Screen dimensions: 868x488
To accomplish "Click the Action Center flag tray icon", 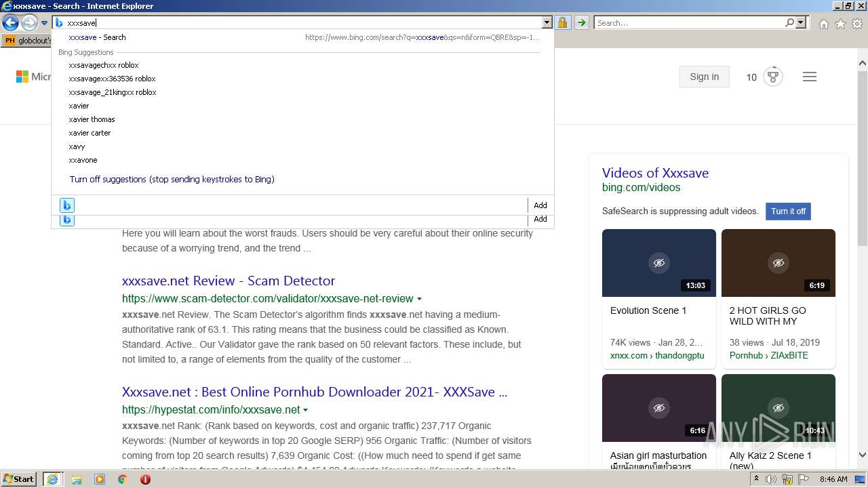I will (x=805, y=479).
